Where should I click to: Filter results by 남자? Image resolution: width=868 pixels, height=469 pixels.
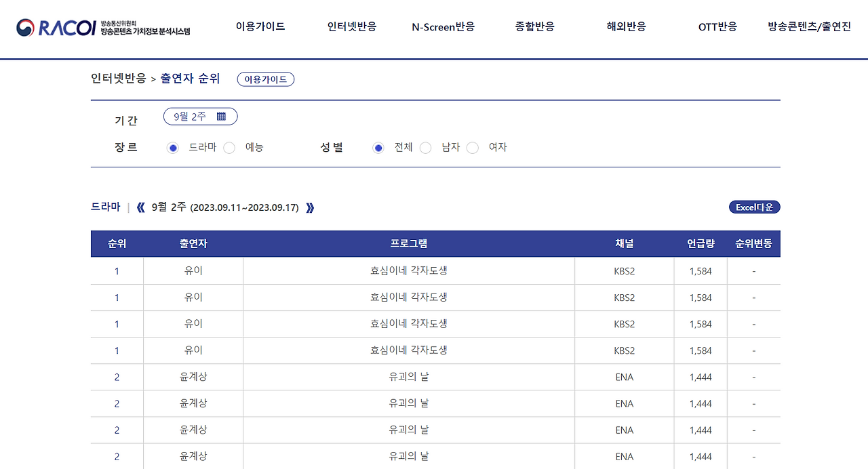425,147
